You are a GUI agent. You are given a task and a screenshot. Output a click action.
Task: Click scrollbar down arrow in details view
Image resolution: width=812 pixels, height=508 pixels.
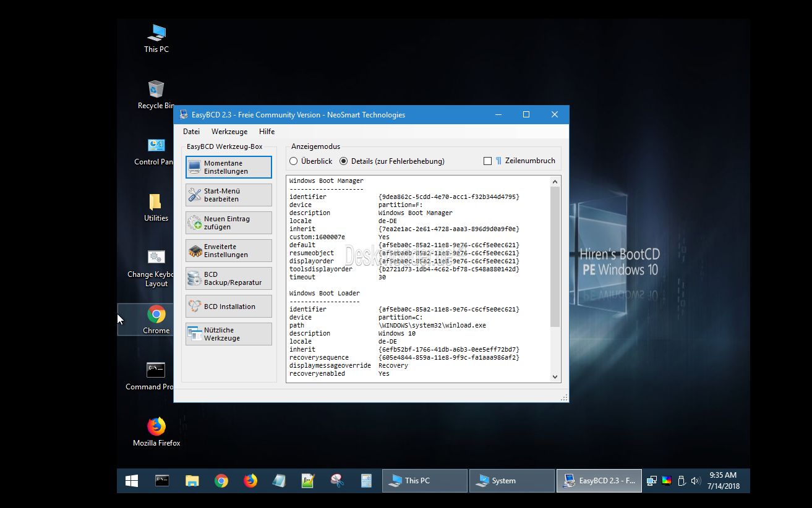(x=555, y=376)
